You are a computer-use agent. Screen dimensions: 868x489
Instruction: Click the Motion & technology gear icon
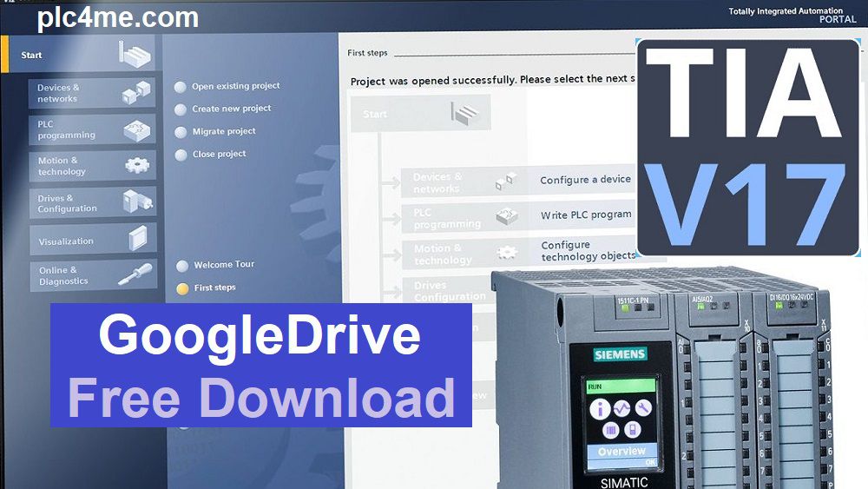[x=136, y=165]
